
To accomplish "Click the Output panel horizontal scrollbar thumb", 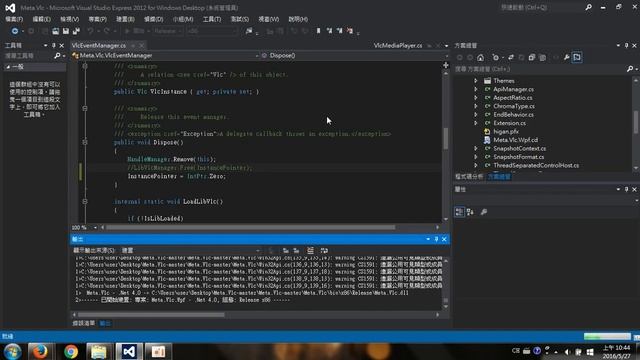I will pyautogui.click(x=151, y=315).
